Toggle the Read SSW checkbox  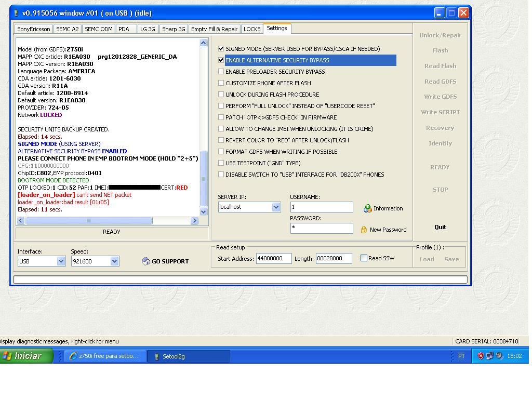coord(364,258)
